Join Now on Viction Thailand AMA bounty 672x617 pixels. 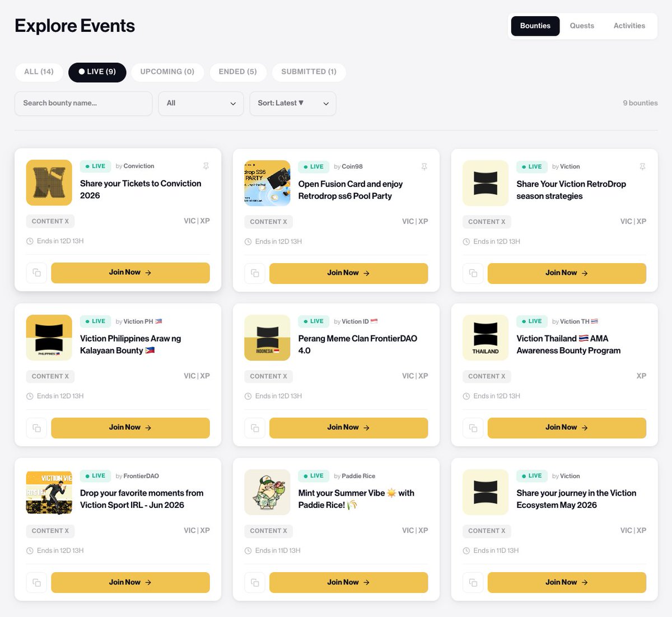tap(567, 428)
